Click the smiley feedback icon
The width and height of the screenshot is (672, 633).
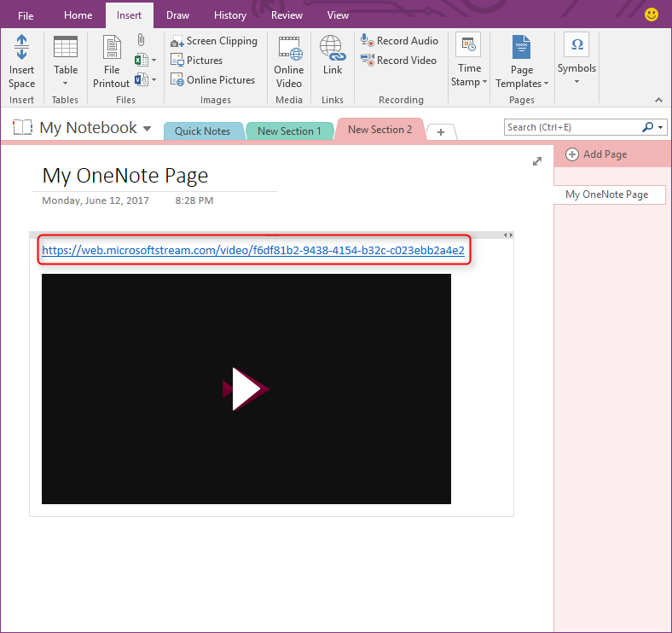[652, 15]
